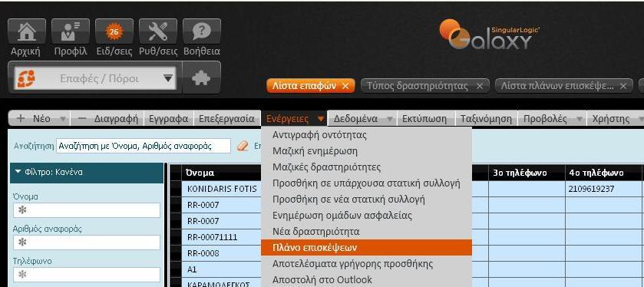Sort by the Όνομα column header
Viewport: 644px width, 287px height.
tap(222, 173)
